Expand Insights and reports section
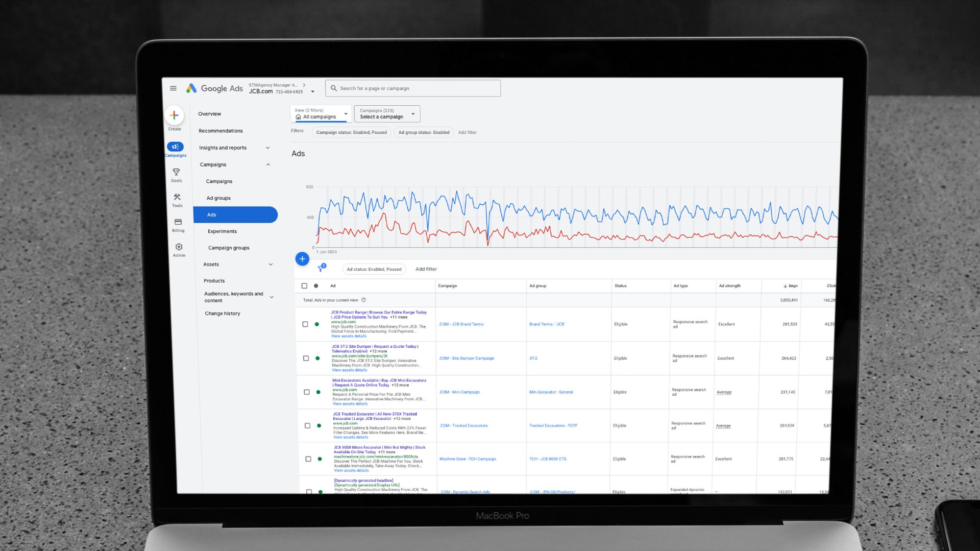Screen dimensions: 980x551 268,147
